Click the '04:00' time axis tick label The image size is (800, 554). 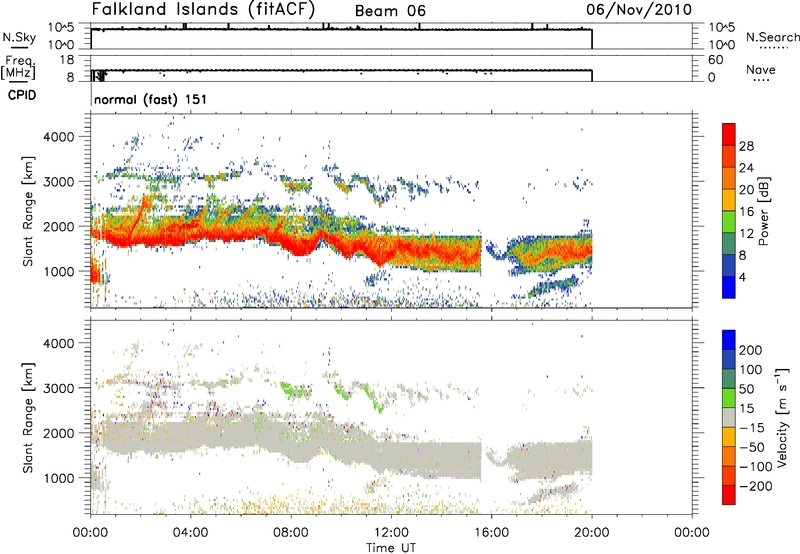190,533
